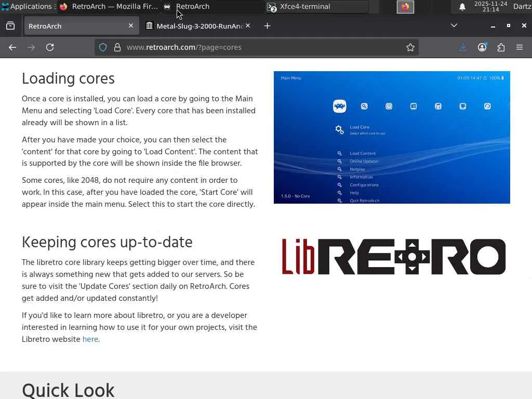Click the Firefox workspace thumbnail in panel

point(405,7)
